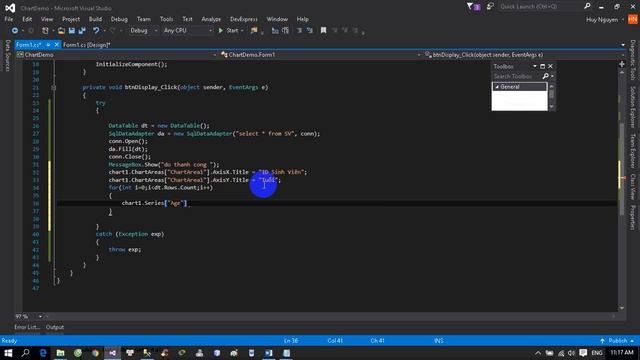Click the Quick Launch search magnifier icon
The width and height of the screenshot is (640, 360).
tap(587, 7)
